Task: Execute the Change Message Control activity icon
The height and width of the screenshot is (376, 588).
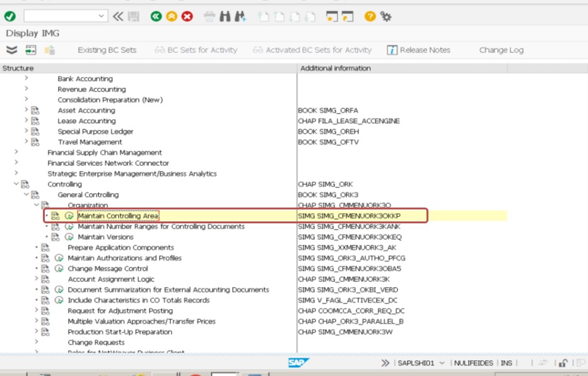Action: [59, 268]
